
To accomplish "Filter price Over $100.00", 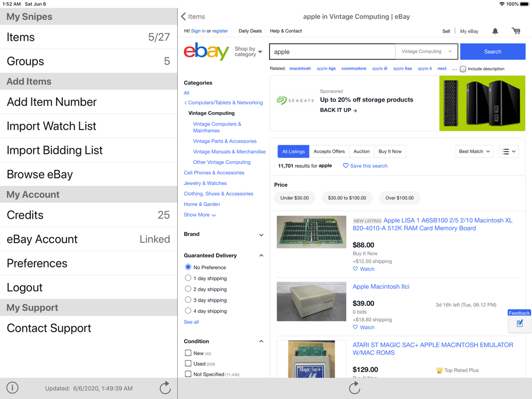I will pos(400,198).
